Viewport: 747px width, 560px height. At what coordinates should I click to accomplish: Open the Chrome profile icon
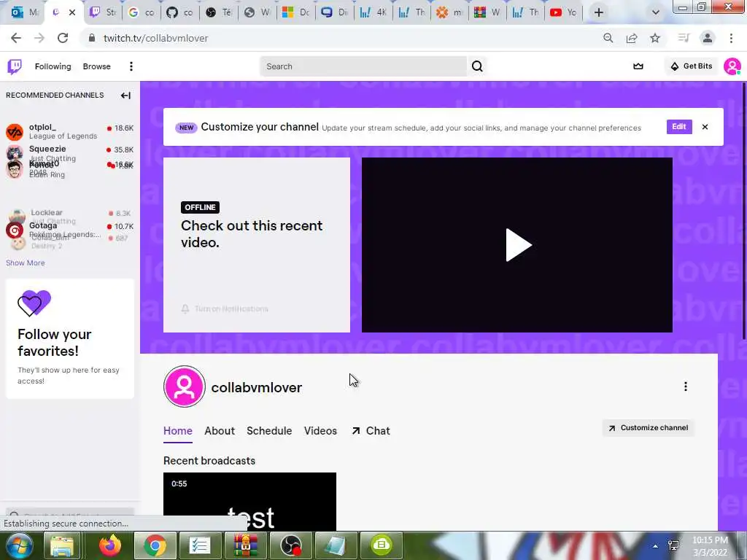(708, 38)
